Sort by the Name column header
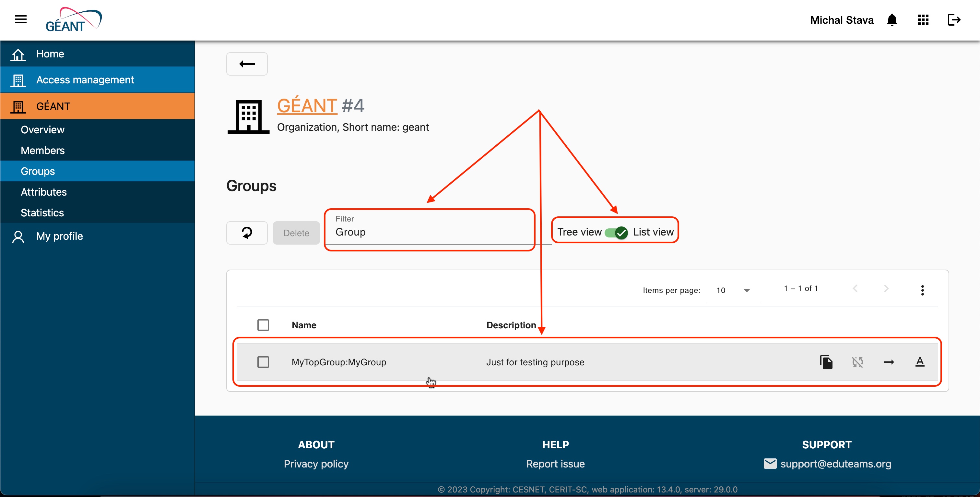Screen dimensions: 980x497 pos(303,325)
